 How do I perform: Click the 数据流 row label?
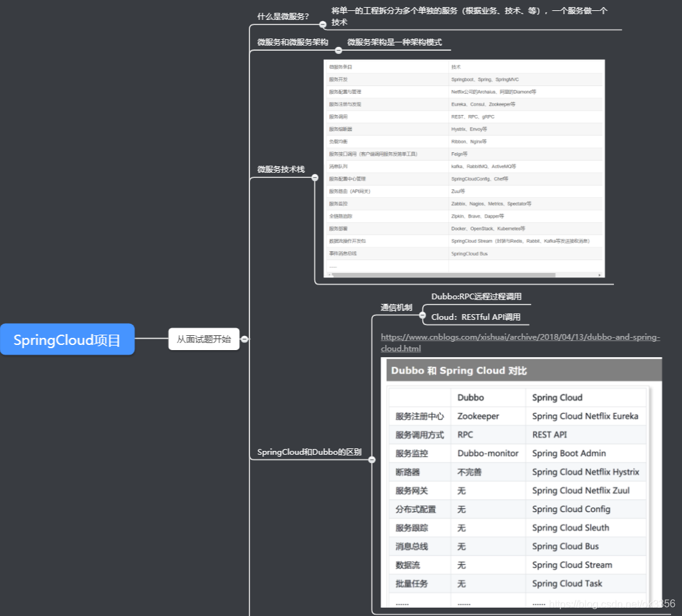408,565
